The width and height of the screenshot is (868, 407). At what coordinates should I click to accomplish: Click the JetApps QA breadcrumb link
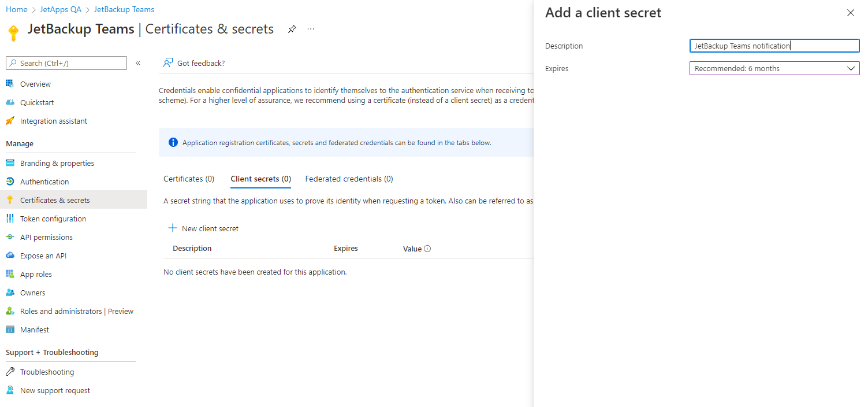click(60, 9)
